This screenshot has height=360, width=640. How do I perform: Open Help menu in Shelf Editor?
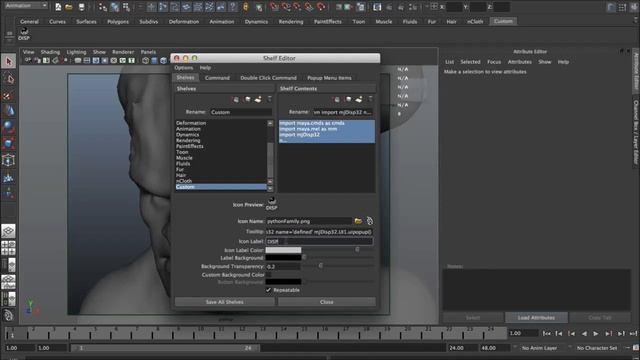pos(205,68)
